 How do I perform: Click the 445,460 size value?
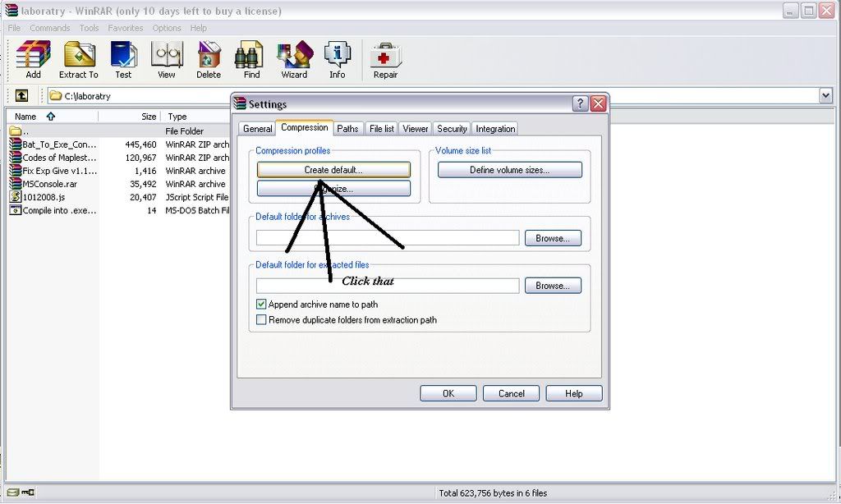[140, 144]
